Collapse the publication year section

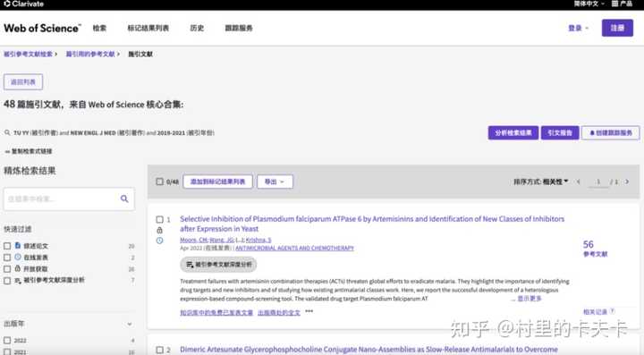pyautogui.click(x=130, y=324)
